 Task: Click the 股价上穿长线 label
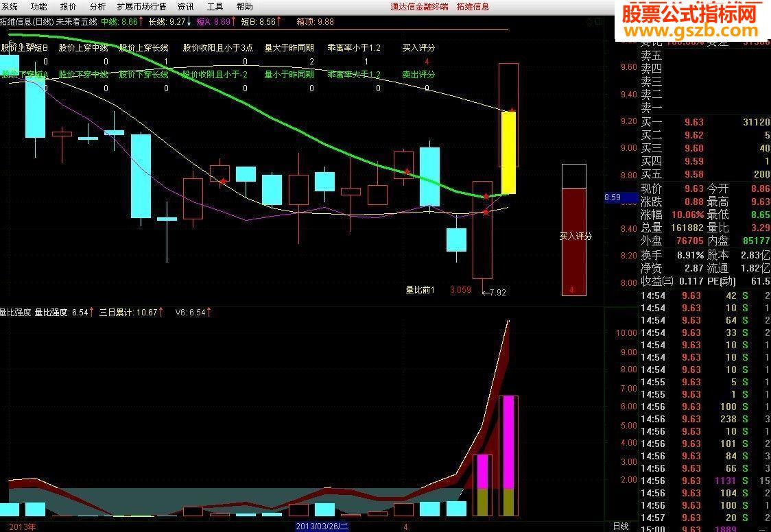coord(143,48)
